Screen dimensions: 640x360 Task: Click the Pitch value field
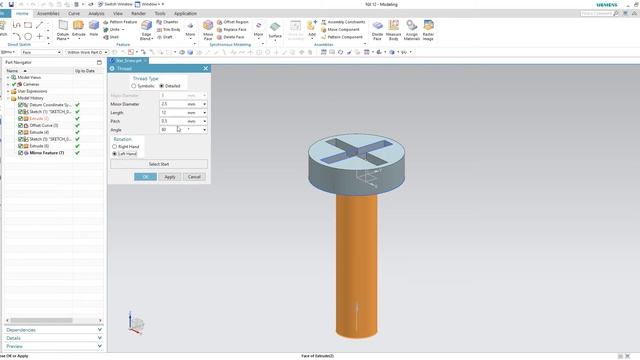(x=172, y=121)
